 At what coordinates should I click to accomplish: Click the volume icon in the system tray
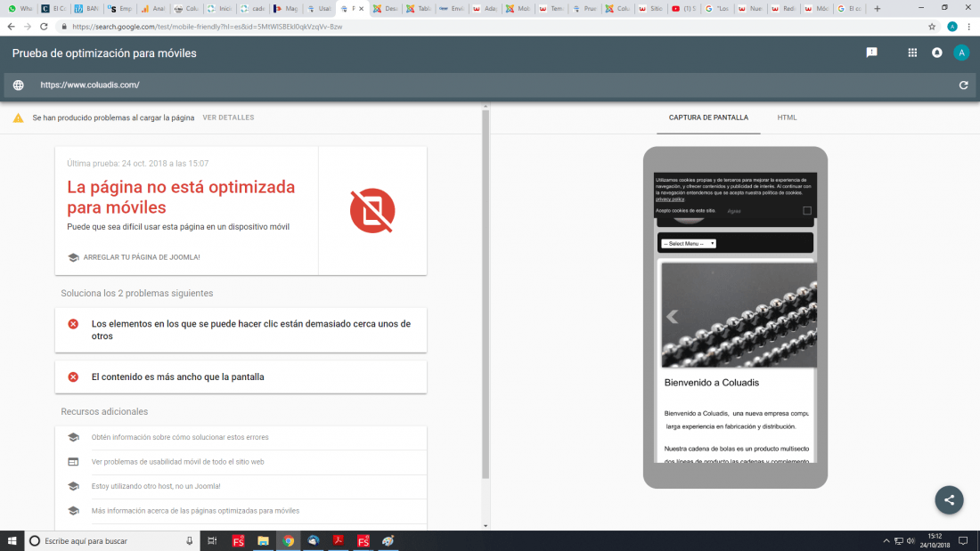coord(911,541)
